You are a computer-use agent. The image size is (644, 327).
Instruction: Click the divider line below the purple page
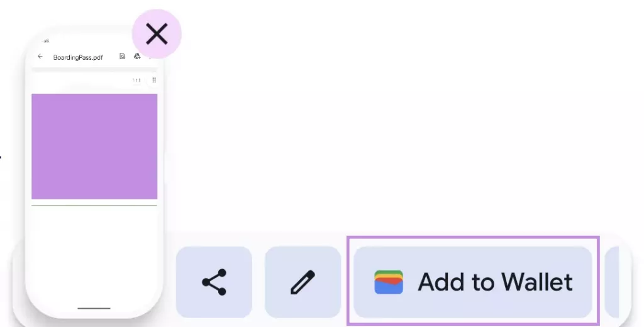(94, 205)
